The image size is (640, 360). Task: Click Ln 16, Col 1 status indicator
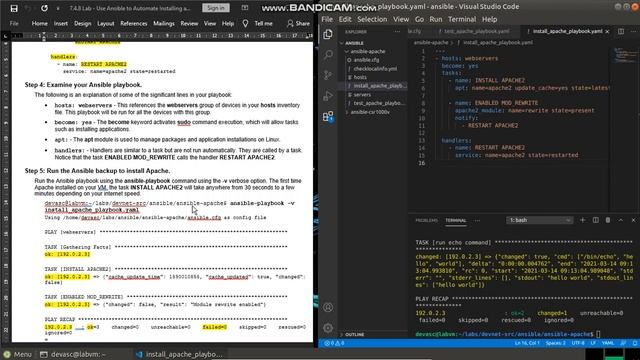pos(527,343)
